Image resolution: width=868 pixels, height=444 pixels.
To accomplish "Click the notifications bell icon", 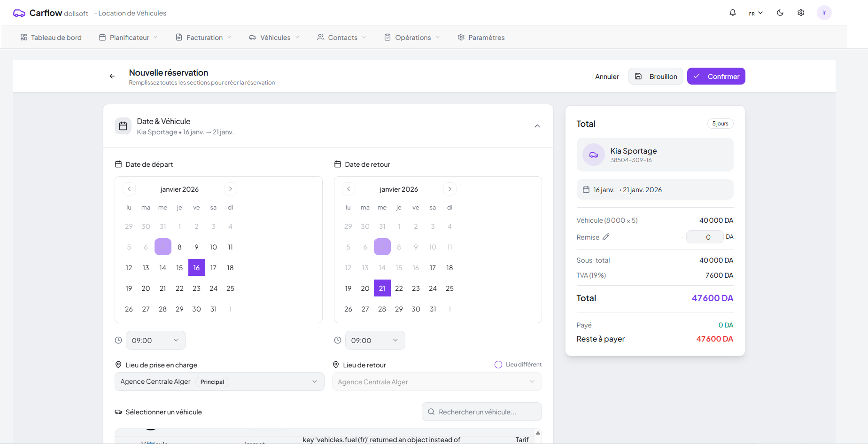I will click(732, 13).
